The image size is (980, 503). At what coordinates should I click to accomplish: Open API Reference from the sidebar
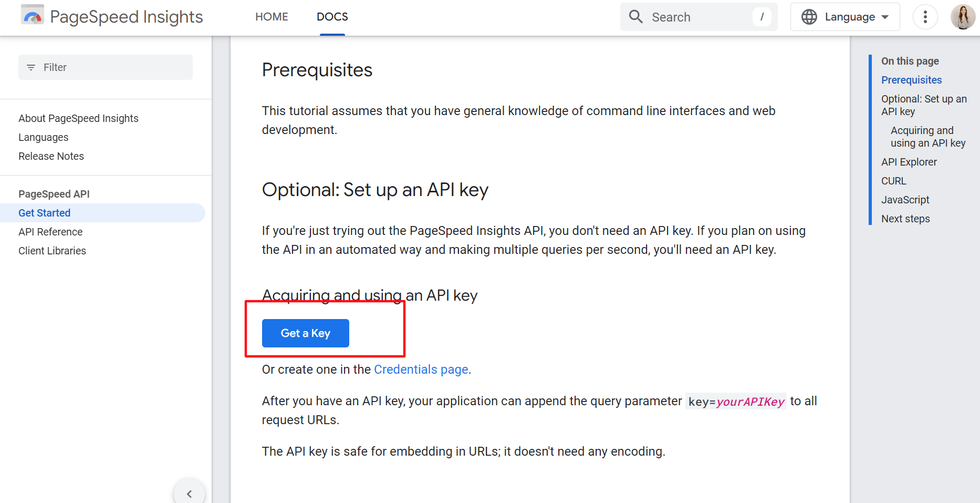point(50,231)
